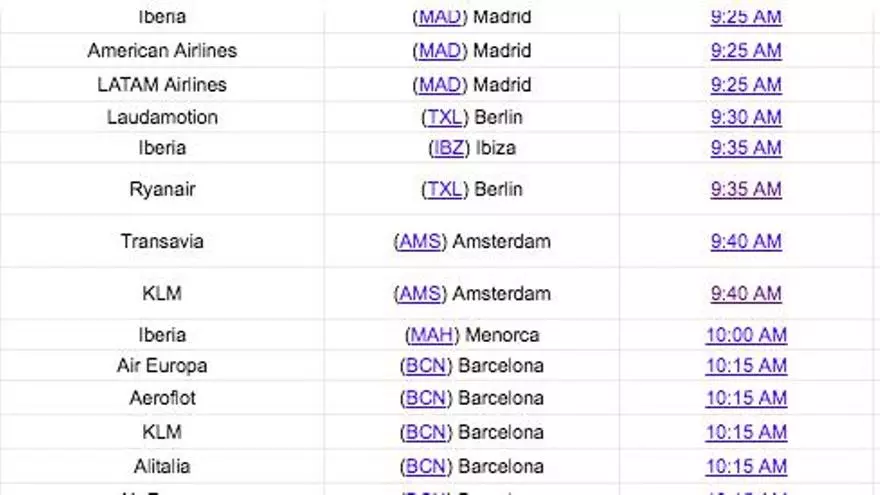Open the 9:40 AM link for KLM Amsterdam
The width and height of the screenshot is (880, 495).
click(x=746, y=294)
